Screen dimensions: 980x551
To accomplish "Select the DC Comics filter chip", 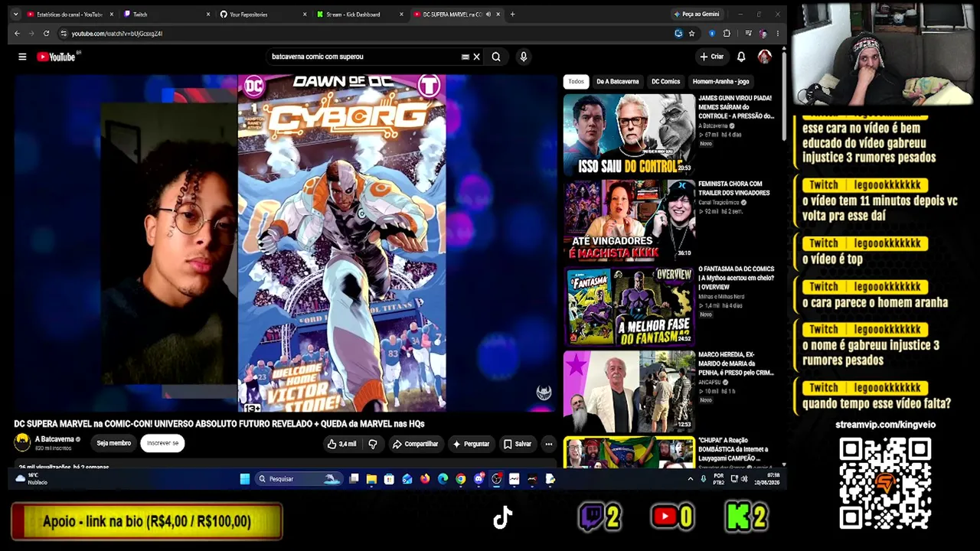I will [665, 81].
